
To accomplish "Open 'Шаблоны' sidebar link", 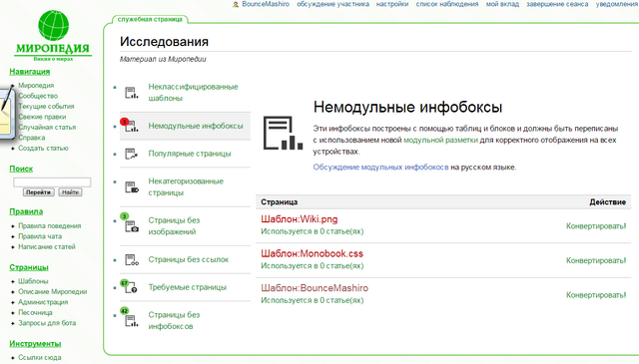I will point(33,281).
